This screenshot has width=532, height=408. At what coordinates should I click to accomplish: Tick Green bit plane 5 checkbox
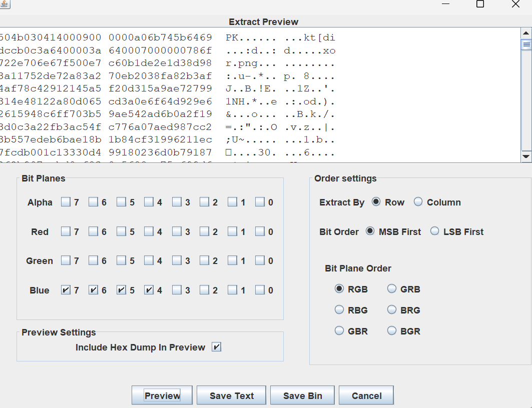click(121, 260)
